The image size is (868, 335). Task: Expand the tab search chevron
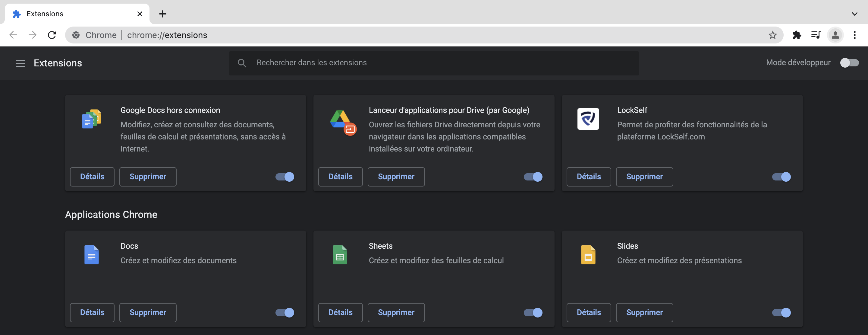(854, 14)
